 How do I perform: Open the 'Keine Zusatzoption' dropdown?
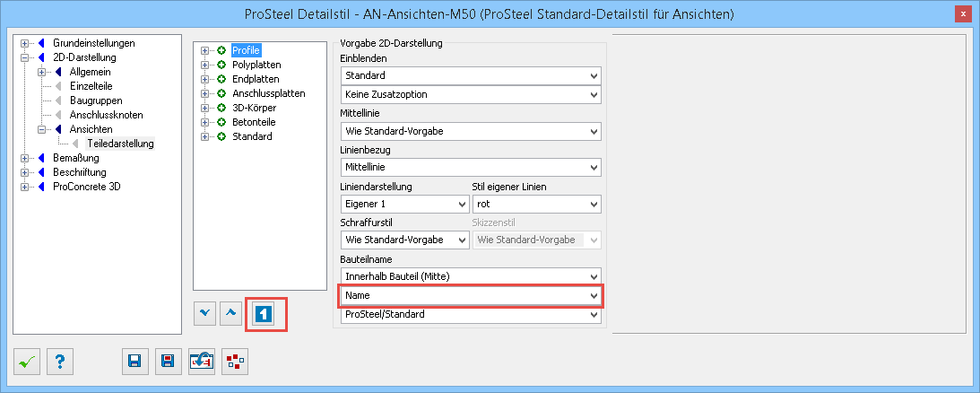(471, 94)
